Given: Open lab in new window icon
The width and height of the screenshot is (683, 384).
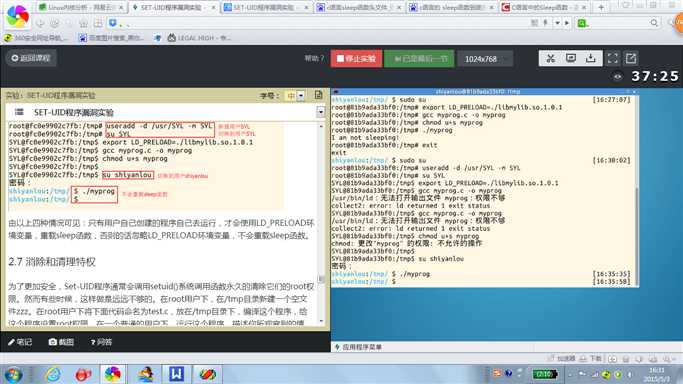Looking at the screenshot, I should 631,58.
